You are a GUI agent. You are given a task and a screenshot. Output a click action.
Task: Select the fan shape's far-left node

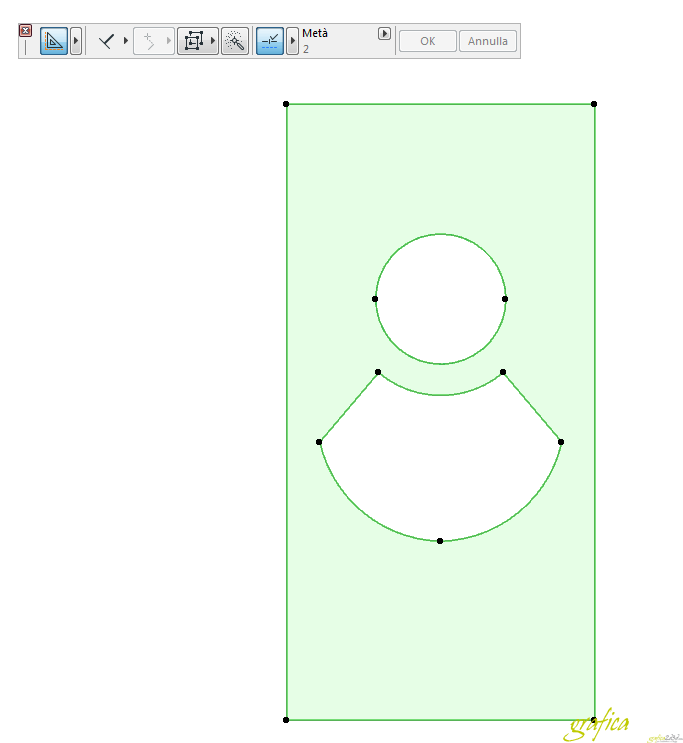[319, 442]
